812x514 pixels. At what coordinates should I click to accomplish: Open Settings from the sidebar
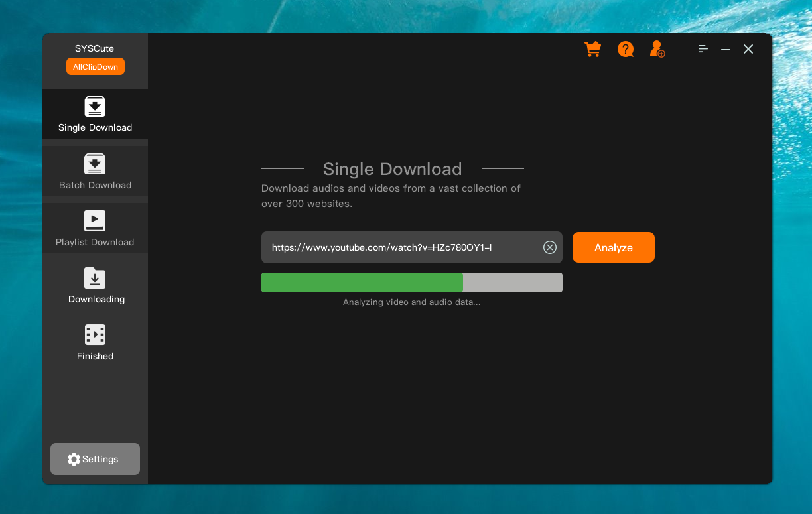point(95,459)
